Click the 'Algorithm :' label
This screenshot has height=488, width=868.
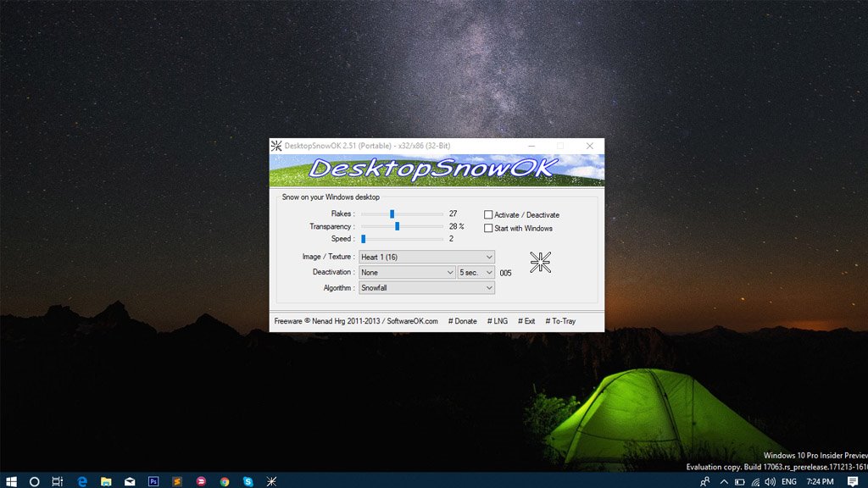[x=339, y=288]
